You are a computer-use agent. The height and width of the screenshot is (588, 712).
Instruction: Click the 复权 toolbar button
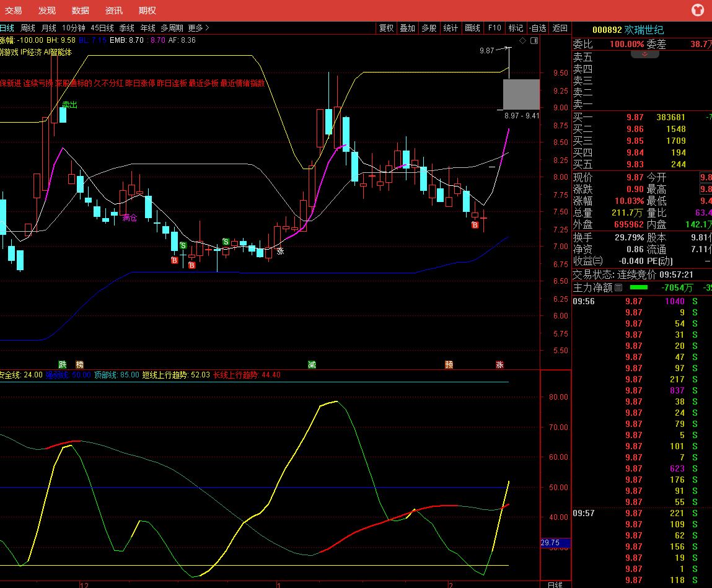387,28
